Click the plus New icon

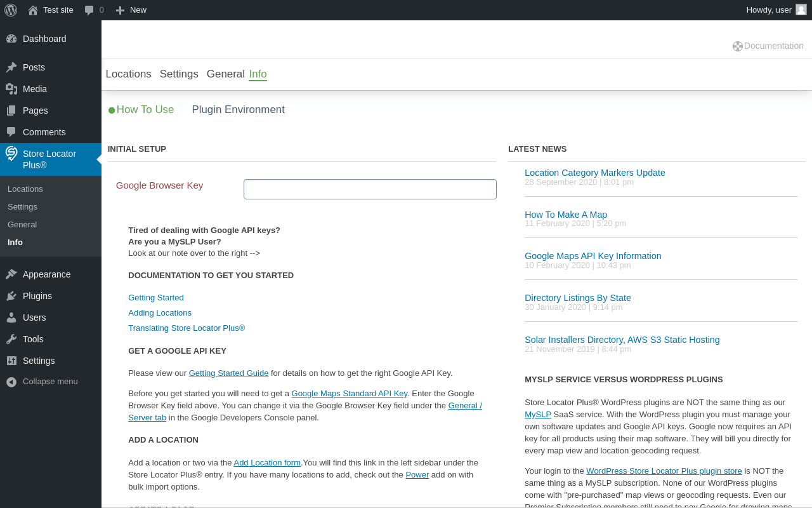click(x=120, y=10)
